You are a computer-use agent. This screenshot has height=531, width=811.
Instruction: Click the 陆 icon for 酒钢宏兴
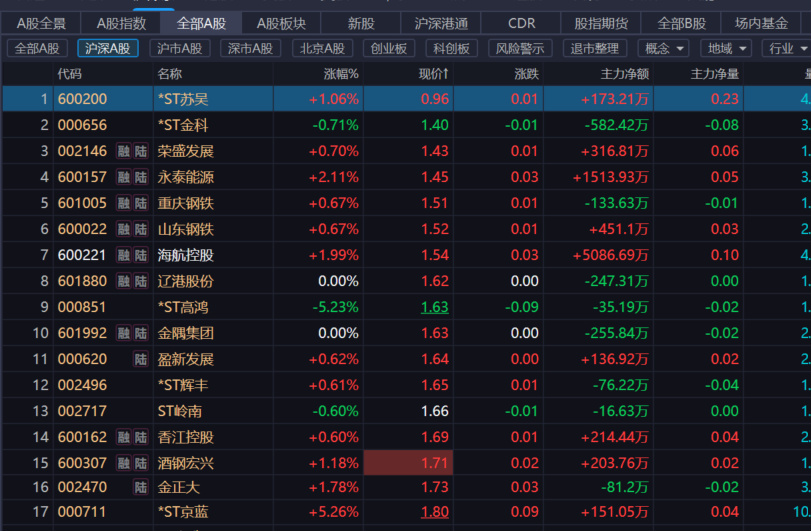(141, 463)
